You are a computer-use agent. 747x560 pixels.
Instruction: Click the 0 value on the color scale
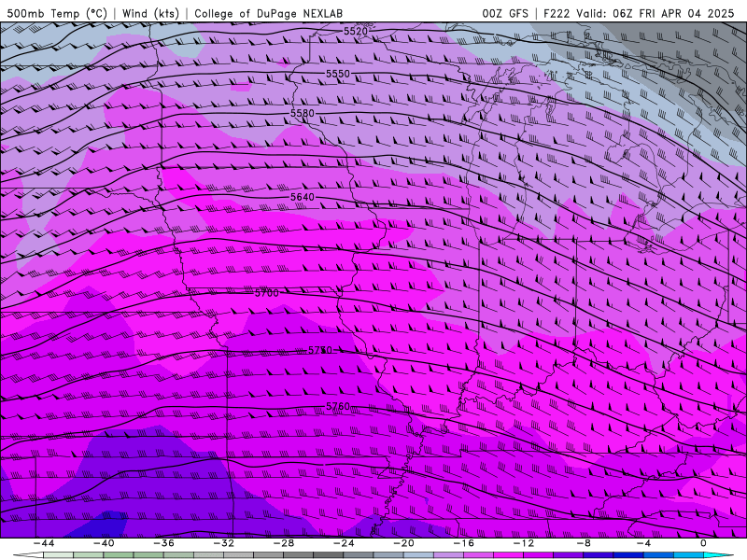pyautogui.click(x=703, y=543)
